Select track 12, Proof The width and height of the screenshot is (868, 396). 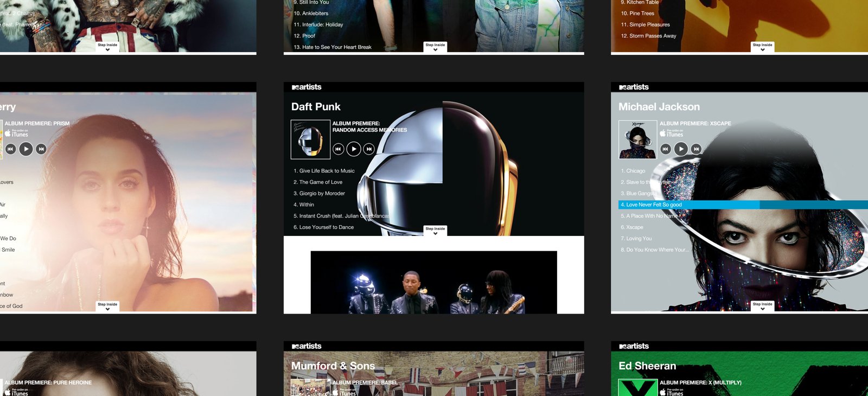coord(304,36)
